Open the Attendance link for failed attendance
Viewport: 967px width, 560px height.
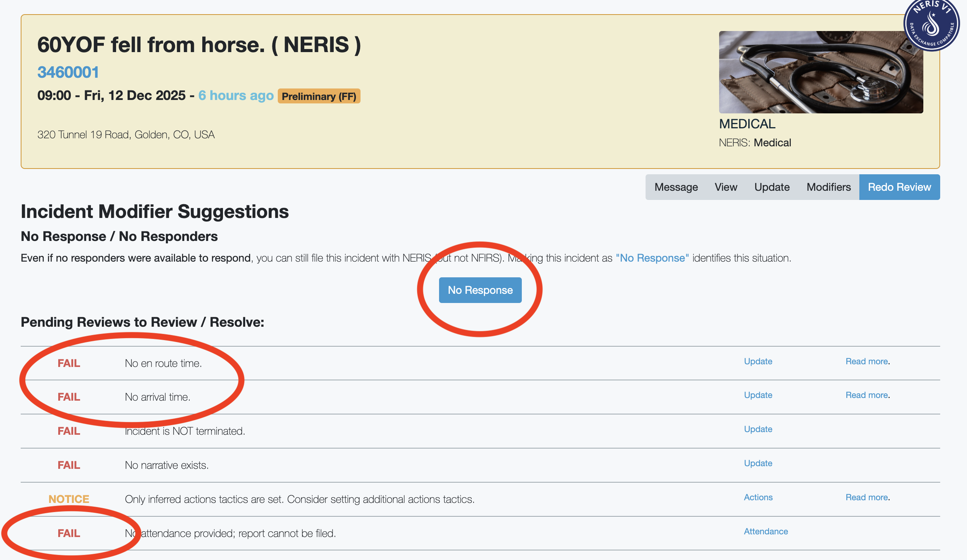coord(765,532)
